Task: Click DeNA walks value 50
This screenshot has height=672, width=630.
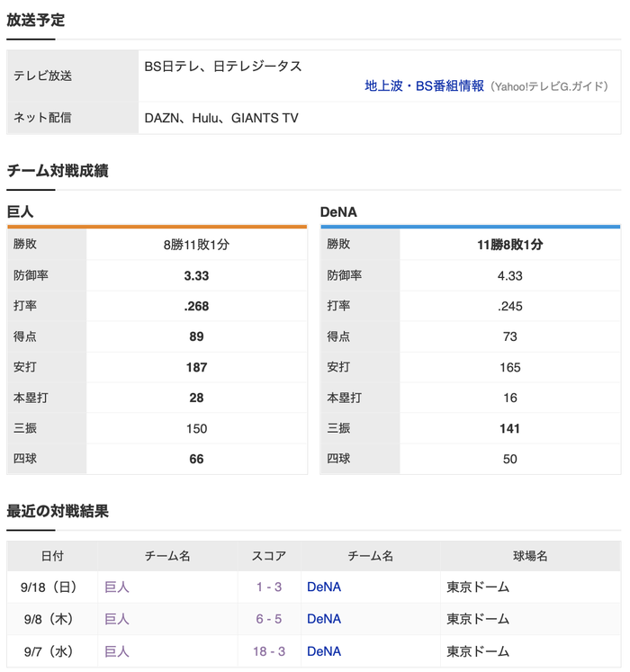Action: click(510, 459)
